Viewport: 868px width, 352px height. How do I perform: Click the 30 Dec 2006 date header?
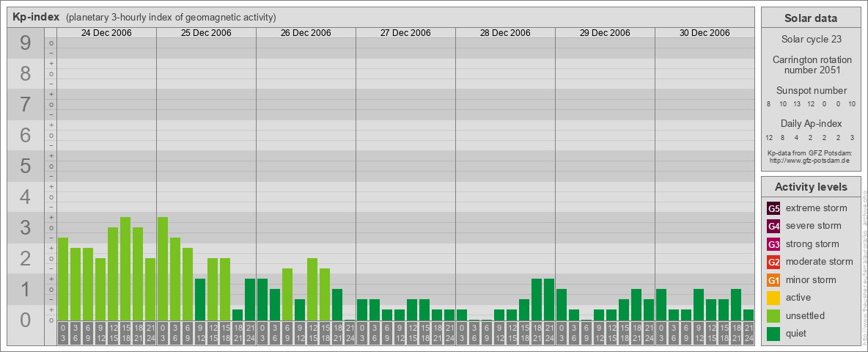[704, 33]
